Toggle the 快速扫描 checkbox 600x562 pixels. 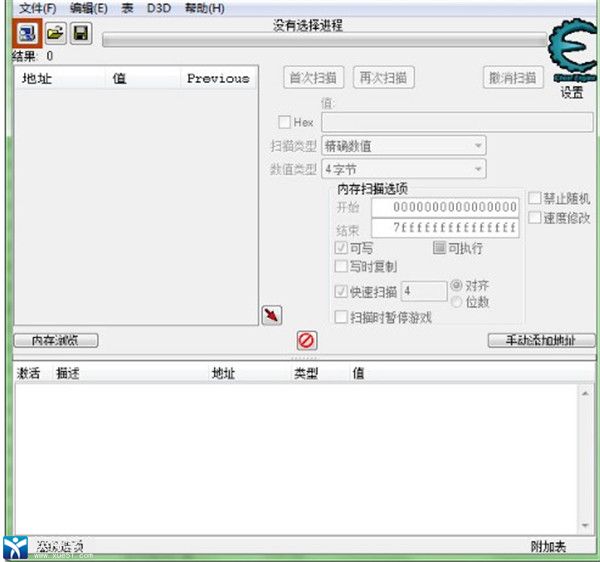coord(341,292)
